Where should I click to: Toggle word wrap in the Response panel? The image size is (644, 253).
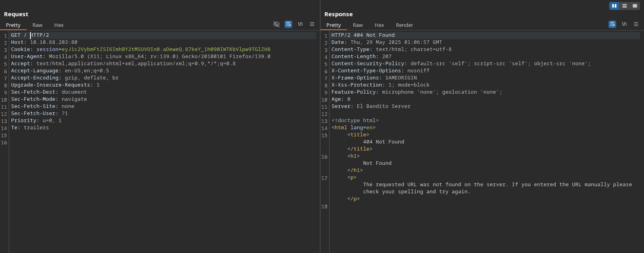pyautogui.click(x=612, y=24)
